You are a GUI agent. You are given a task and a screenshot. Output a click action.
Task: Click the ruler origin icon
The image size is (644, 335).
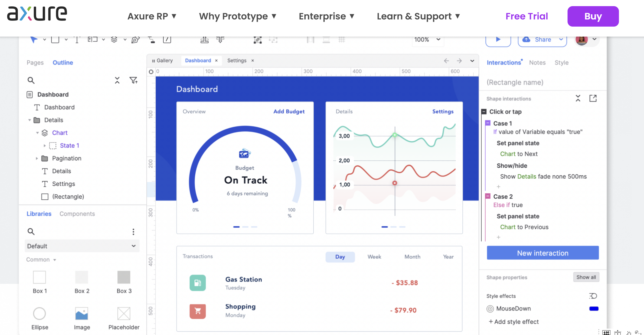click(x=151, y=72)
